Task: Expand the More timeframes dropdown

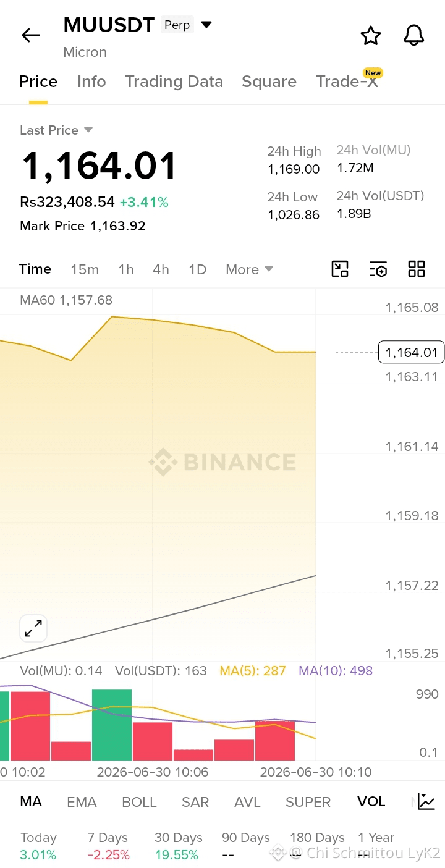Action: tap(249, 269)
